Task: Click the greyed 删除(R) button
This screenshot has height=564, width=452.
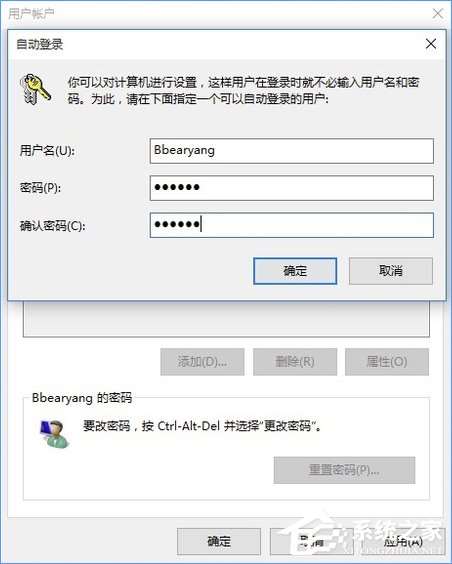Action: coord(295,361)
